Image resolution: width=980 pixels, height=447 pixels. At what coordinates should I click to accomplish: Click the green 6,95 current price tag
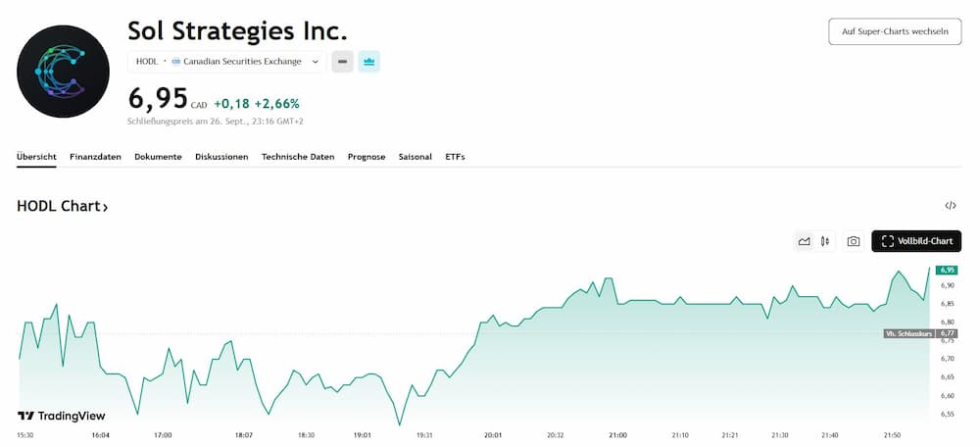[947, 270]
